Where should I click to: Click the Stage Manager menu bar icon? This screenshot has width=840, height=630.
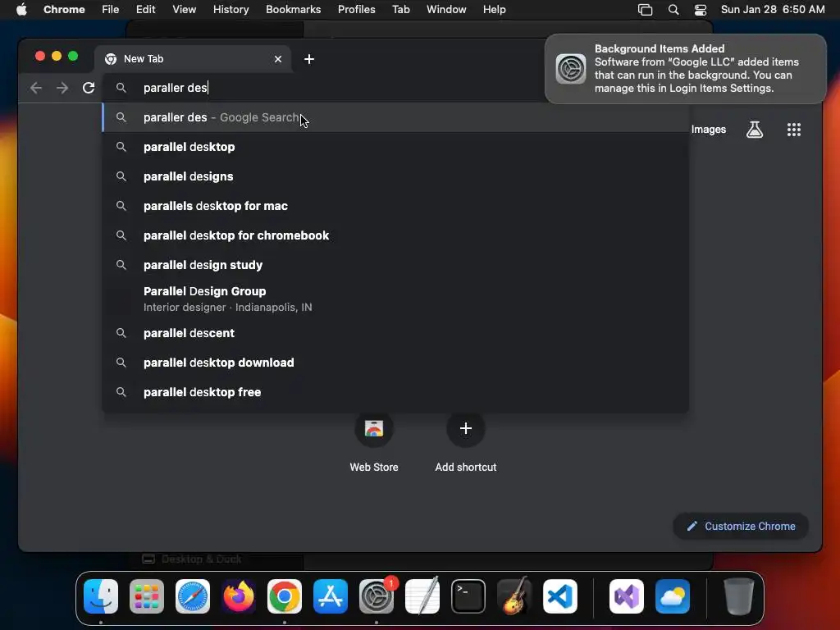[645, 10]
